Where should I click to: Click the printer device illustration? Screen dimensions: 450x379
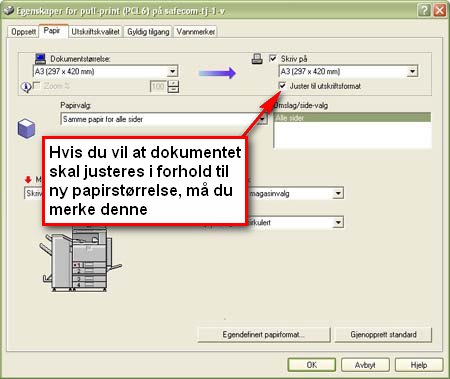[80, 260]
